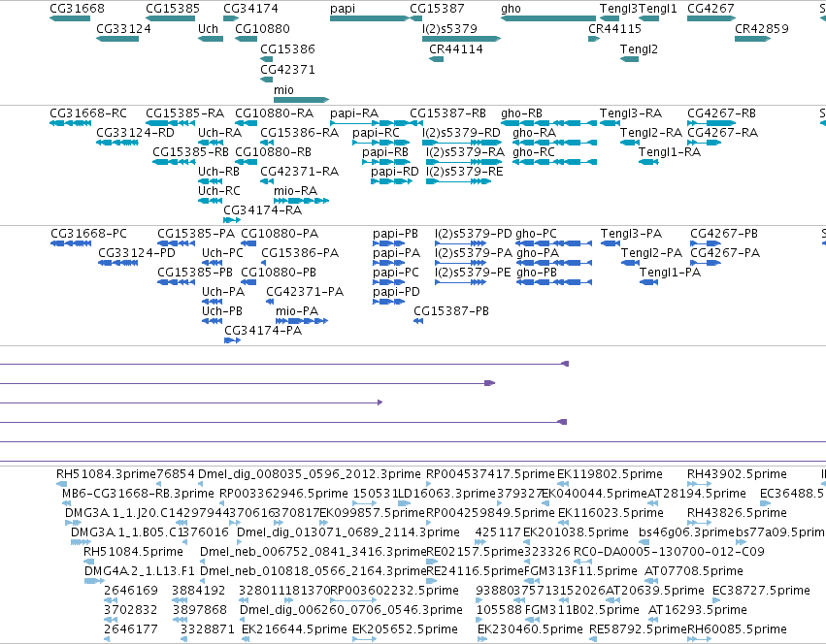Select transcript CG4267-RA
This screenshot has height=644, width=826.
(x=705, y=143)
